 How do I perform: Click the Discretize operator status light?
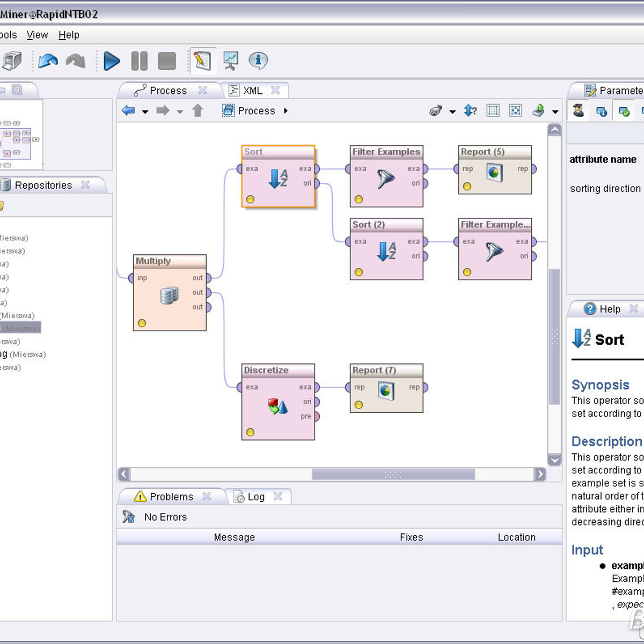[250, 433]
